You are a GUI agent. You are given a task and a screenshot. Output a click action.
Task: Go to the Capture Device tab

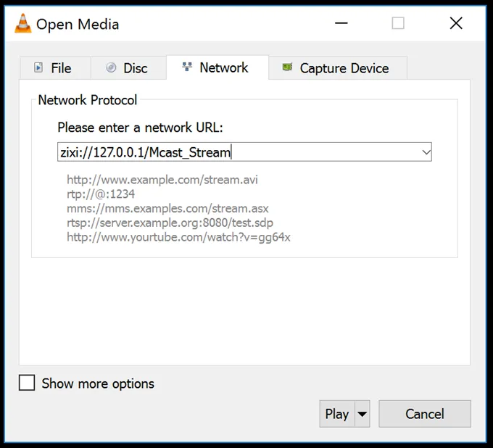click(338, 68)
